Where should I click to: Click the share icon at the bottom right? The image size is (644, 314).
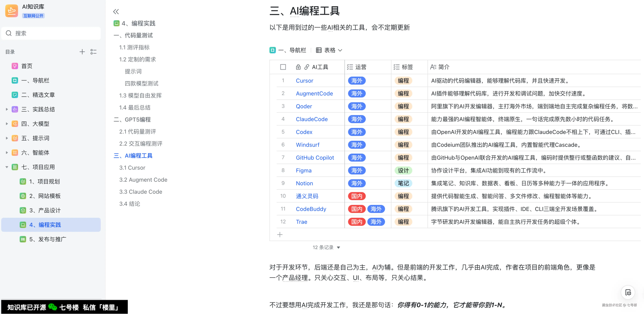tap(628, 292)
